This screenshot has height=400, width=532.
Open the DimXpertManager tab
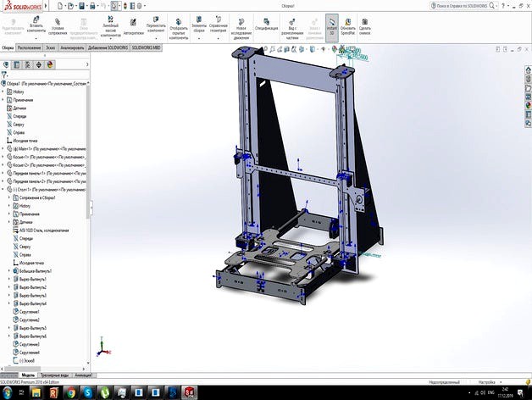pos(39,64)
